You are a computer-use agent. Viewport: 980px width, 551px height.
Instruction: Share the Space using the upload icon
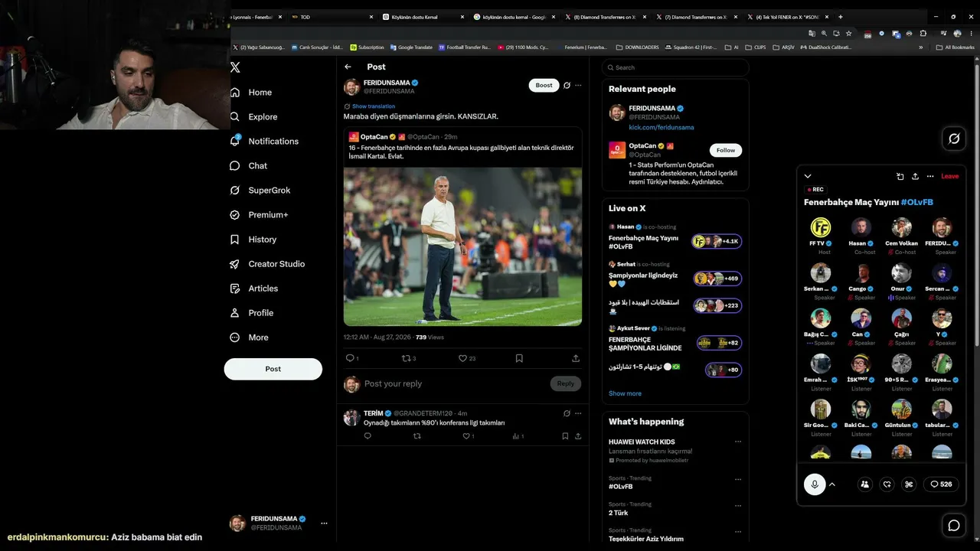[915, 176]
